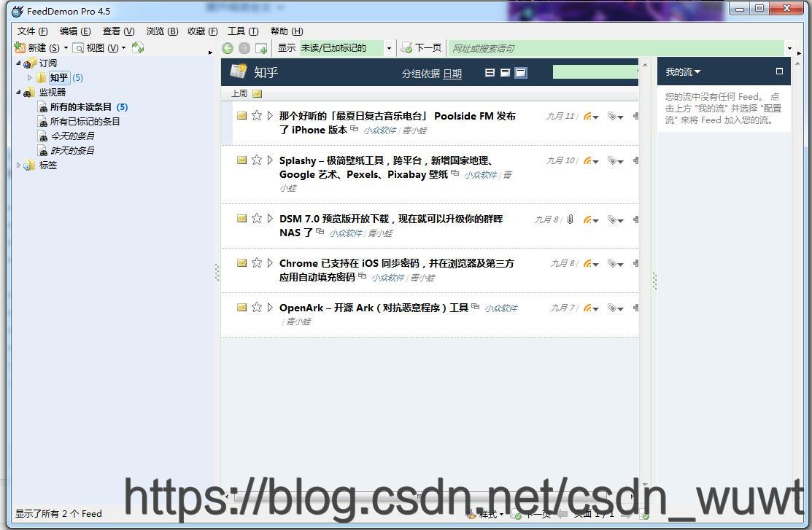Open the share menu of the Chrome item
812x530 pixels.
pyautogui.click(x=590, y=264)
